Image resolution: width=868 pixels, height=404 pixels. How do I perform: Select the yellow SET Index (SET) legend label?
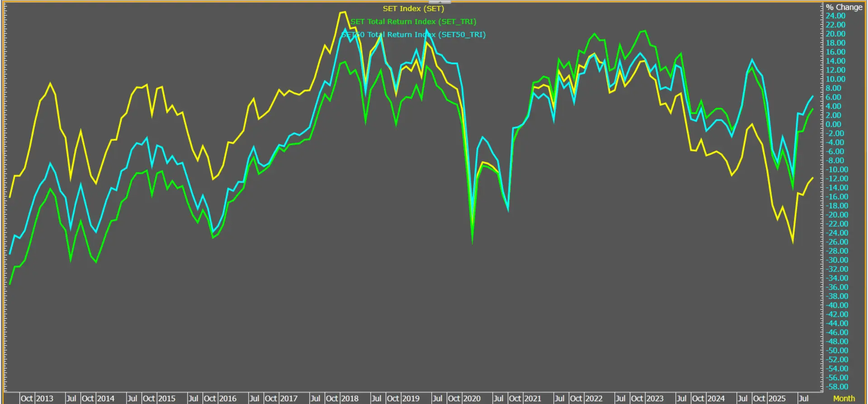[x=413, y=9]
